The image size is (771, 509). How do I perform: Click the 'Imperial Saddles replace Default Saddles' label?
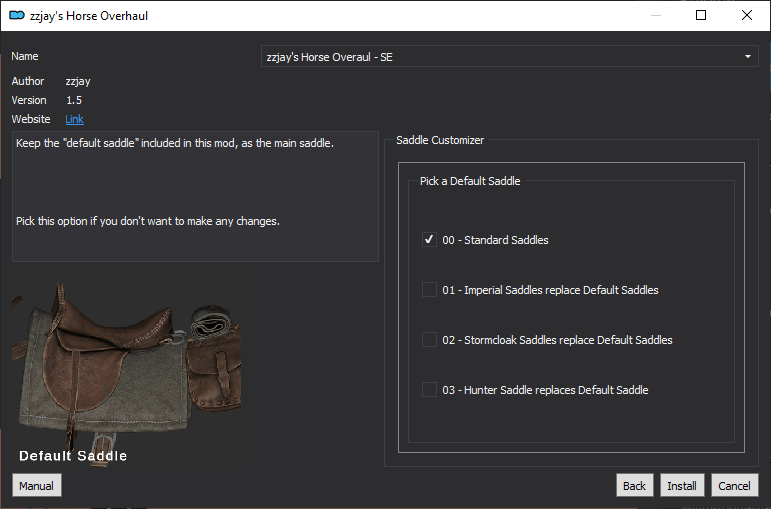[x=561, y=290]
